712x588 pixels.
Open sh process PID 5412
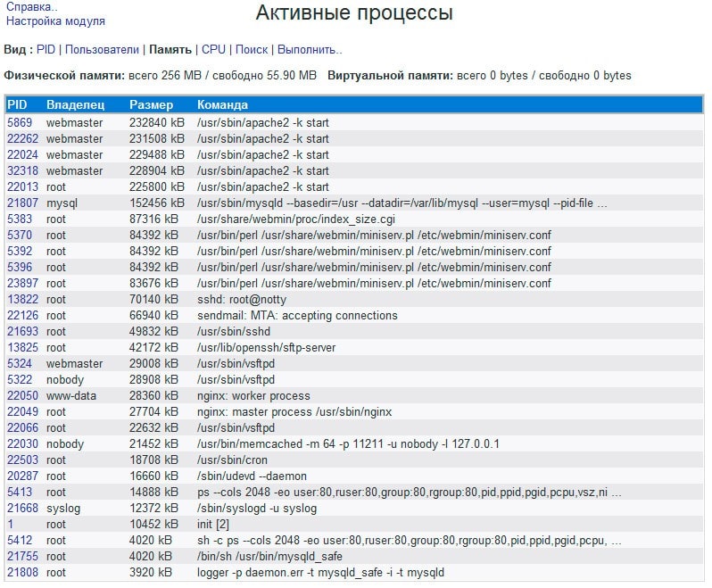[20, 541]
